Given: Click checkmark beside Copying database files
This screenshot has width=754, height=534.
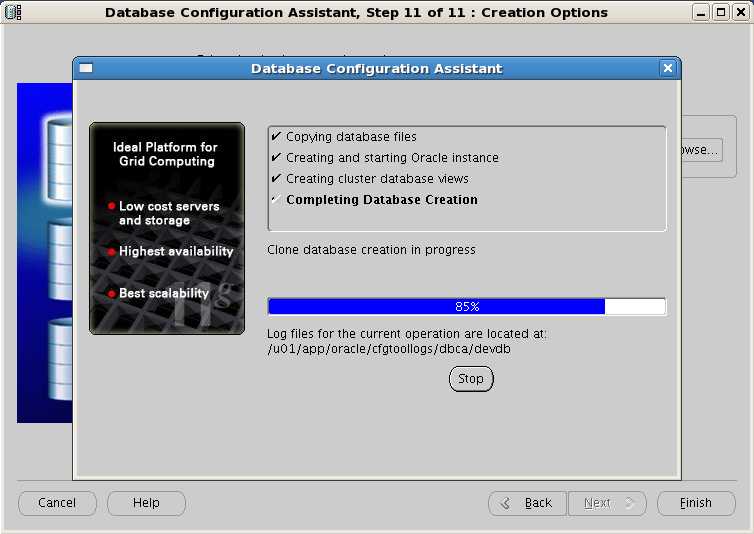Looking at the screenshot, I should (x=276, y=137).
